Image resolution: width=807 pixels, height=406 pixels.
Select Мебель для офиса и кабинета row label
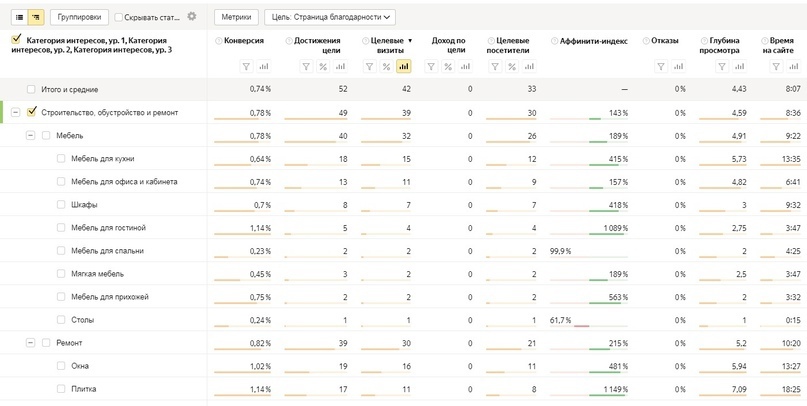(x=124, y=182)
